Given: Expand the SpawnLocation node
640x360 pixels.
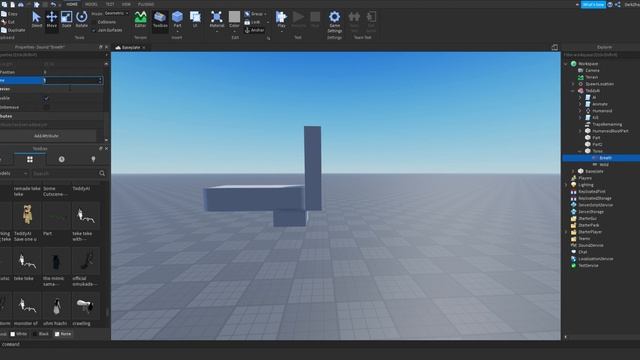Looking at the screenshot, I should click(x=573, y=84).
